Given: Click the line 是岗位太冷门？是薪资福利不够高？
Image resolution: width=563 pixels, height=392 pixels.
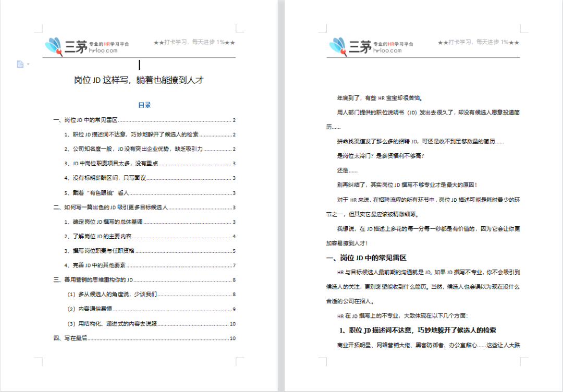Looking at the screenshot, I should coord(381,156).
